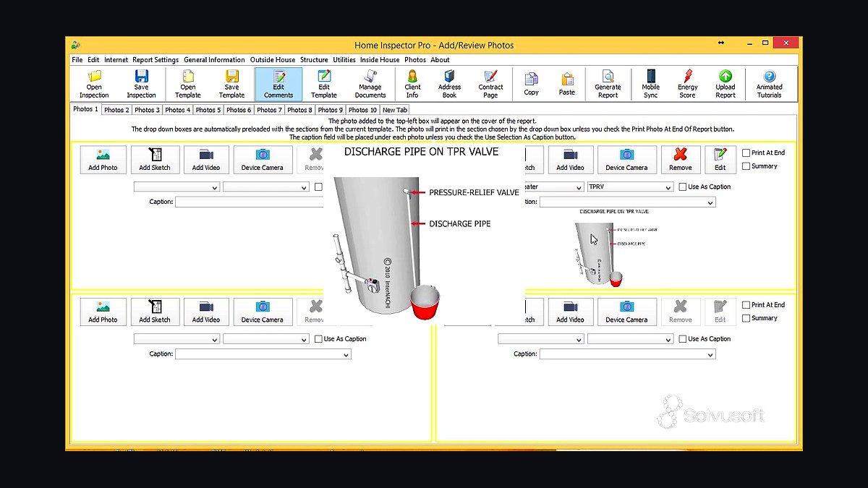The height and width of the screenshot is (488, 868).
Task: Open Contract Page
Action: [490, 84]
